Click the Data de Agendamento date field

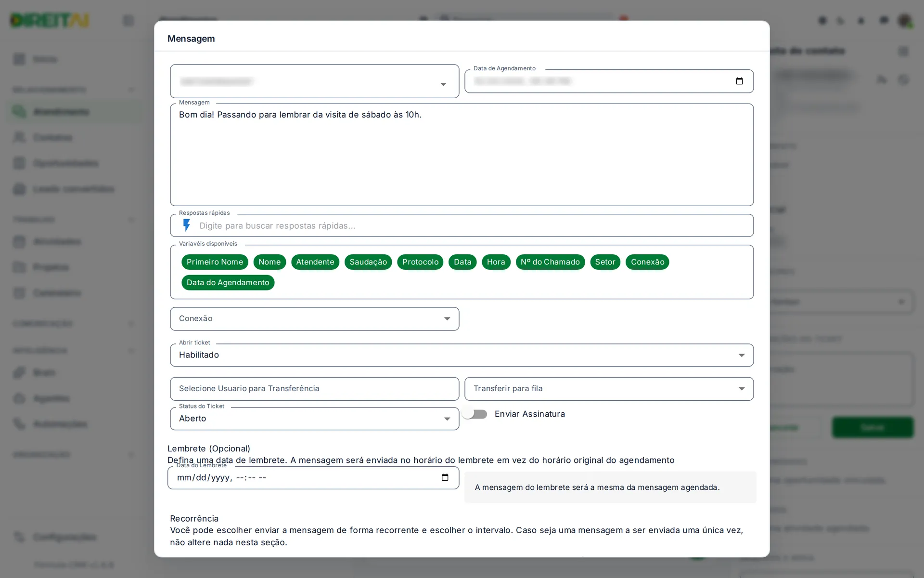(609, 81)
